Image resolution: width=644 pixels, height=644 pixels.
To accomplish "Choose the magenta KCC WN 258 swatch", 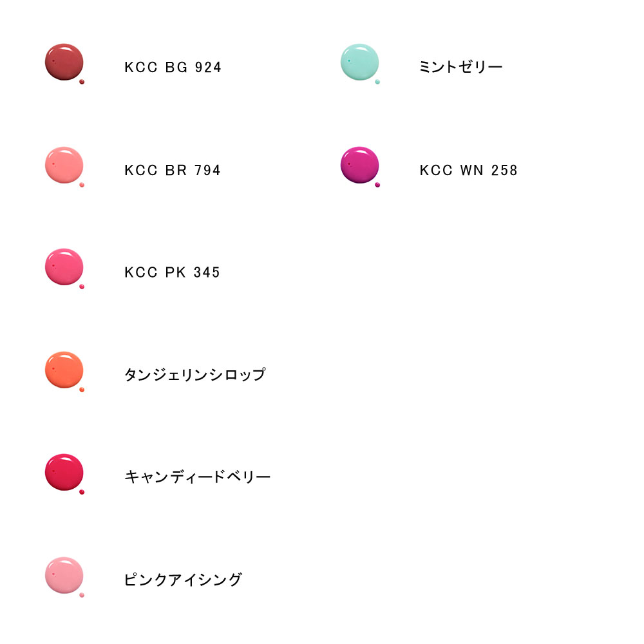I will tap(359, 164).
